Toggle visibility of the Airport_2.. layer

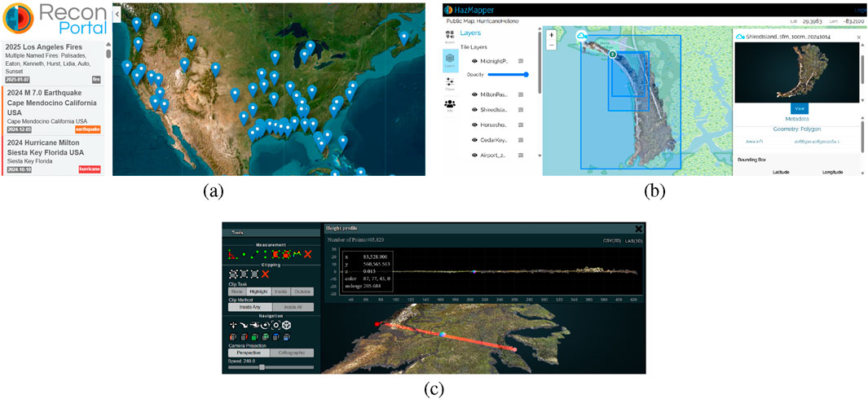coord(475,156)
